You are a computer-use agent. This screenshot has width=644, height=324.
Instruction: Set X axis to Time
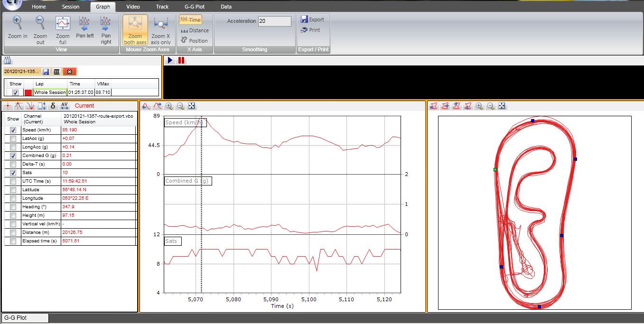[190, 19]
